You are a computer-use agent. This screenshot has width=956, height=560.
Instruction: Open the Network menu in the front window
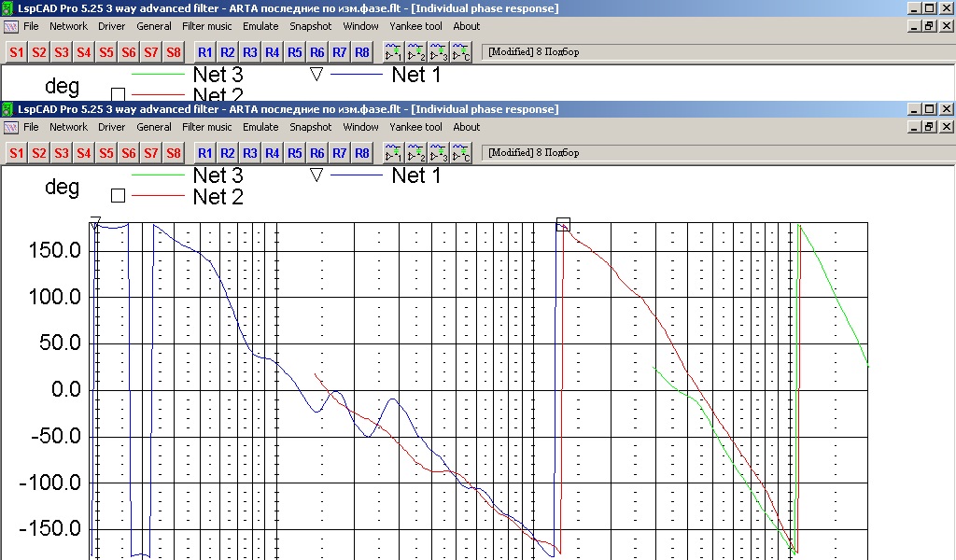coord(68,127)
